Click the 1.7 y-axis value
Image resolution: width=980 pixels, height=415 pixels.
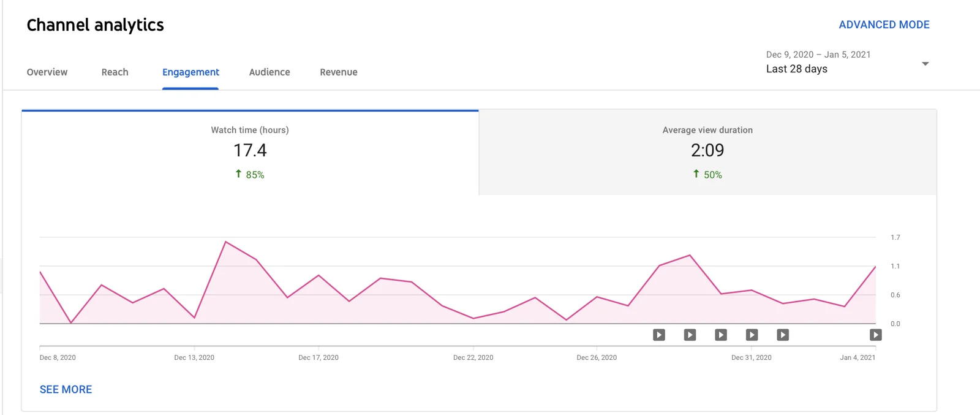(895, 237)
